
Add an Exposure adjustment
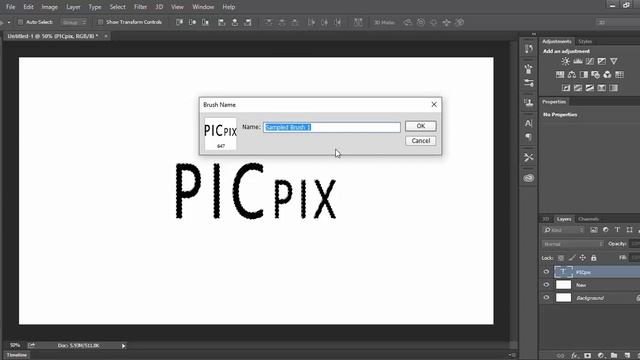[602, 61]
